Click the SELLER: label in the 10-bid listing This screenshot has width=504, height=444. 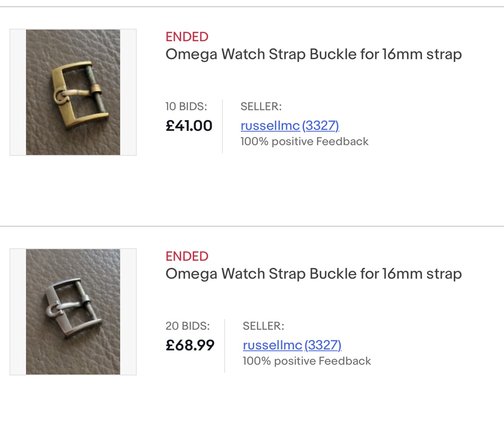261,107
